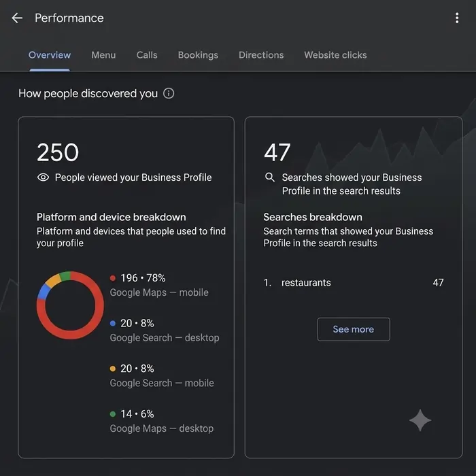476x476 pixels.
Task: Click the green Google Maps desktop legend dot
Action: point(113,413)
